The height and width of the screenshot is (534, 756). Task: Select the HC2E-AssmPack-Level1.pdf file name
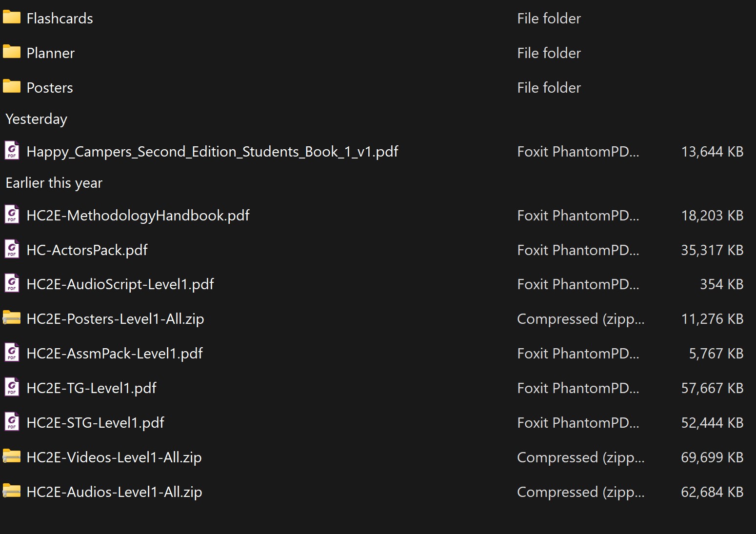tap(115, 354)
